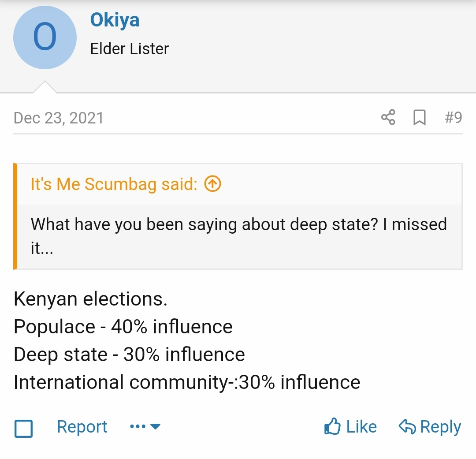This screenshot has width=476, height=459.
Task: Click the up-arrow icon in the quote header
Action: (x=212, y=184)
